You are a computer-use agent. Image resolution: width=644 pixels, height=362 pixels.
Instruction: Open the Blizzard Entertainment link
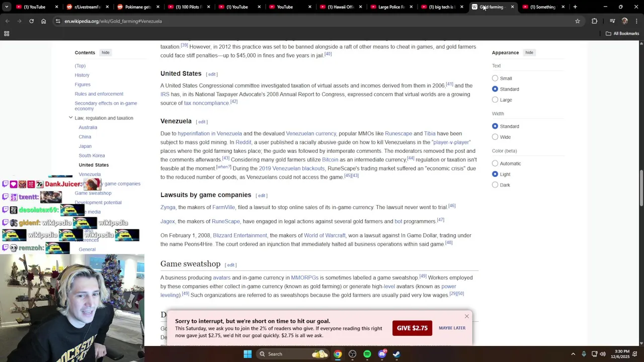(239, 235)
